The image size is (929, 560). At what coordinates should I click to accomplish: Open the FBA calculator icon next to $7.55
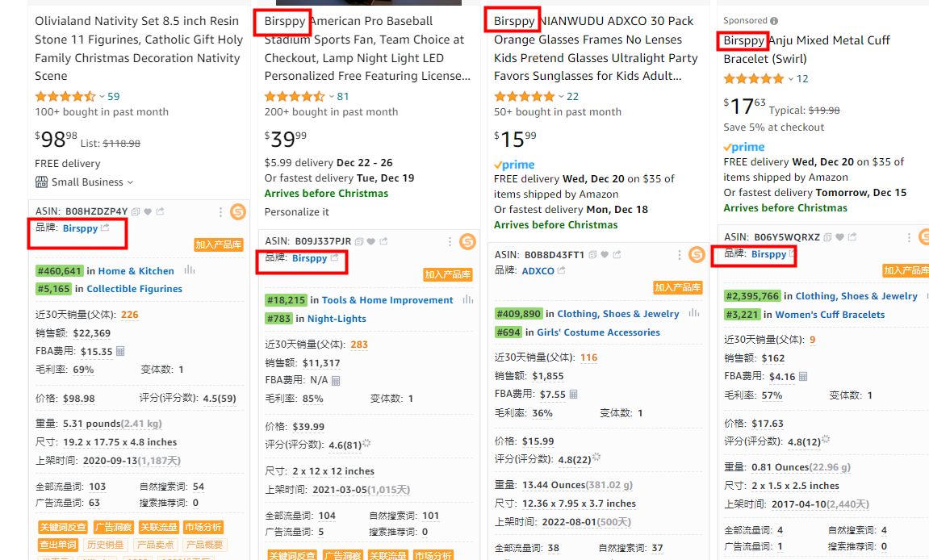pos(574,394)
